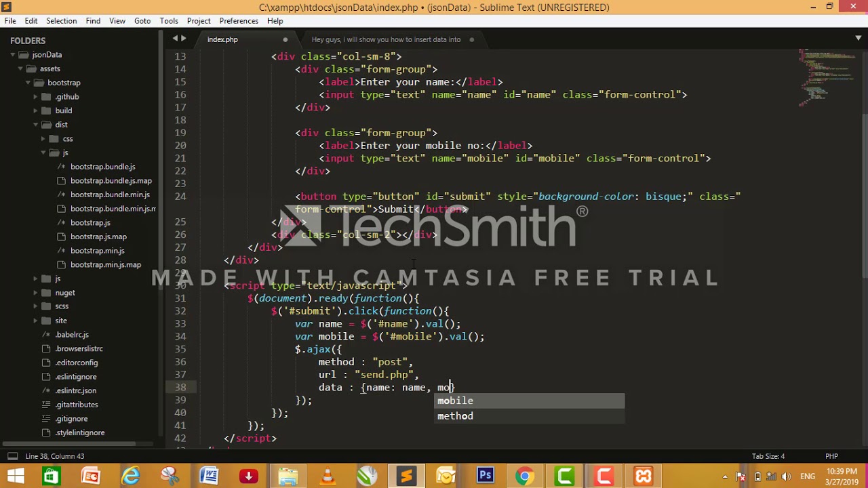Click the unsaved dot on index.php tab
The height and width of the screenshot is (488, 868).
click(x=285, y=39)
